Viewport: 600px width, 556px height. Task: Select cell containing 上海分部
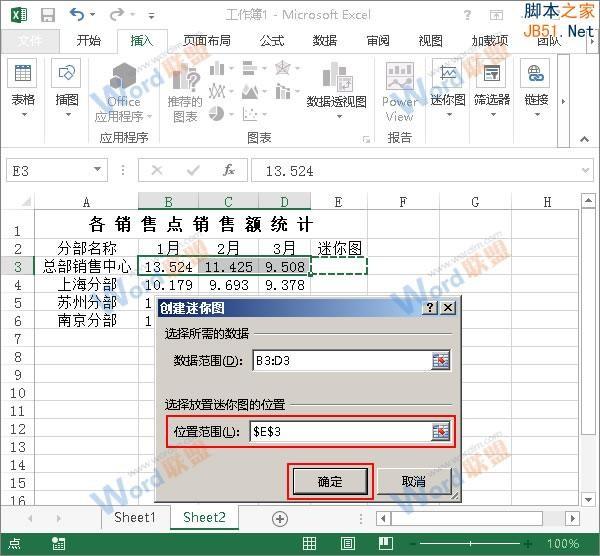tap(86, 284)
